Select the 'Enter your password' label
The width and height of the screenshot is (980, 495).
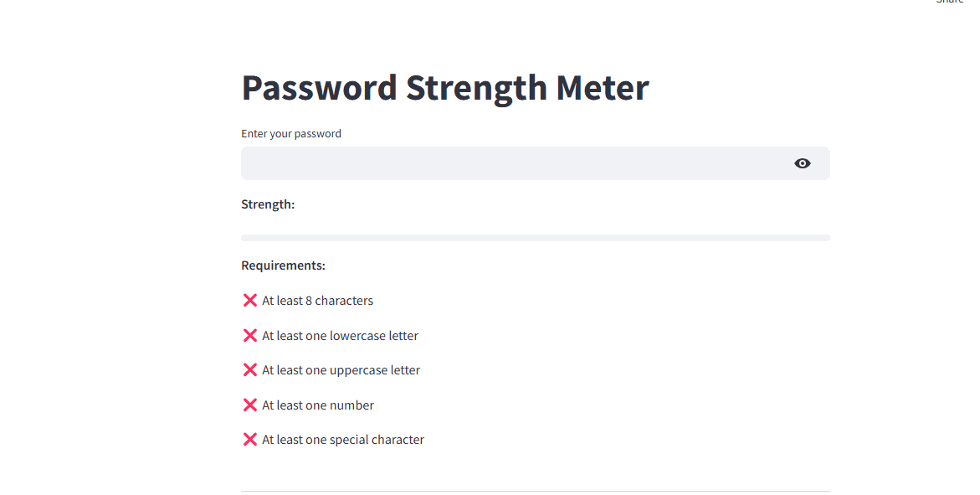point(290,133)
